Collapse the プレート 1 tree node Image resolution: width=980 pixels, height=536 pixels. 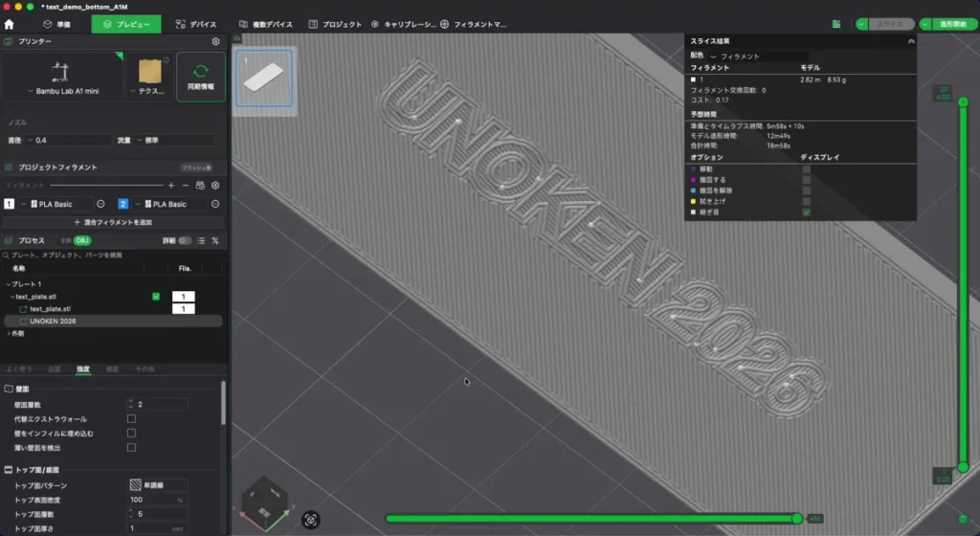pos(8,284)
